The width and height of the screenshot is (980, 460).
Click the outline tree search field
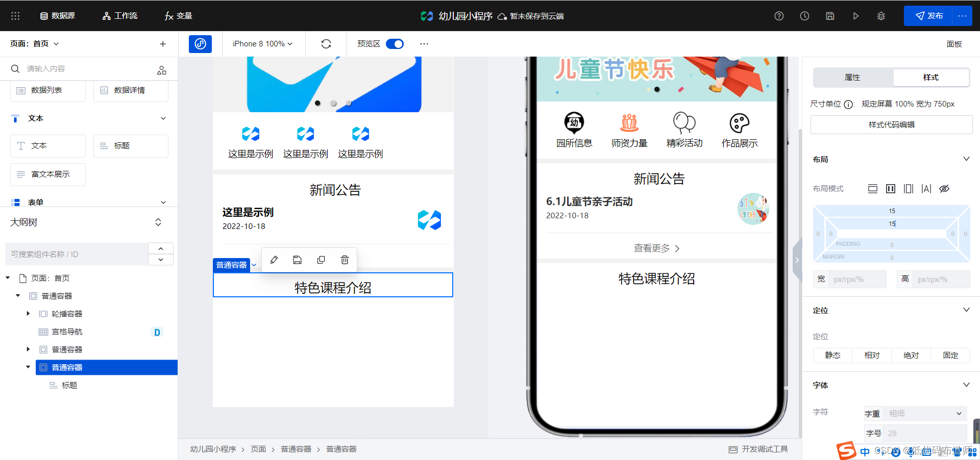coord(77,254)
